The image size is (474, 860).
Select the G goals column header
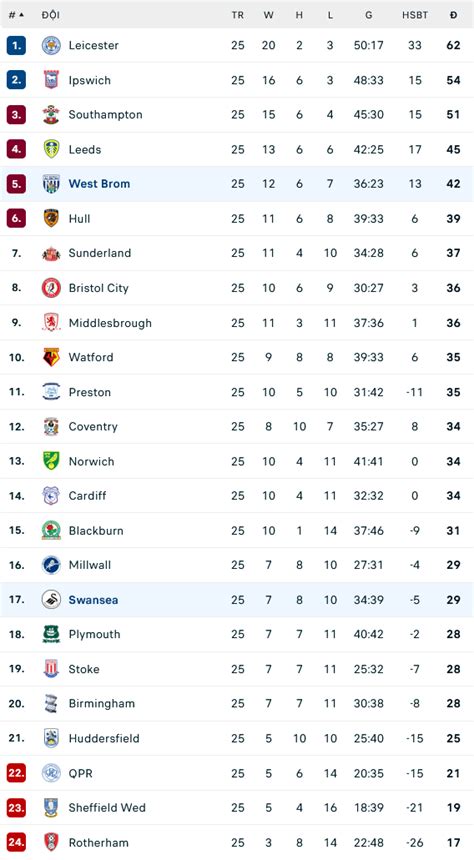pos(369,15)
